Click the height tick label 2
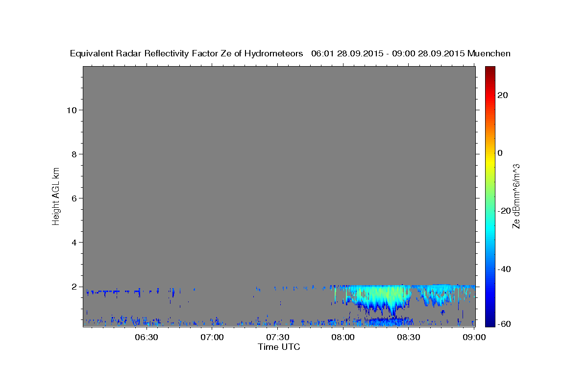 tap(73, 286)
